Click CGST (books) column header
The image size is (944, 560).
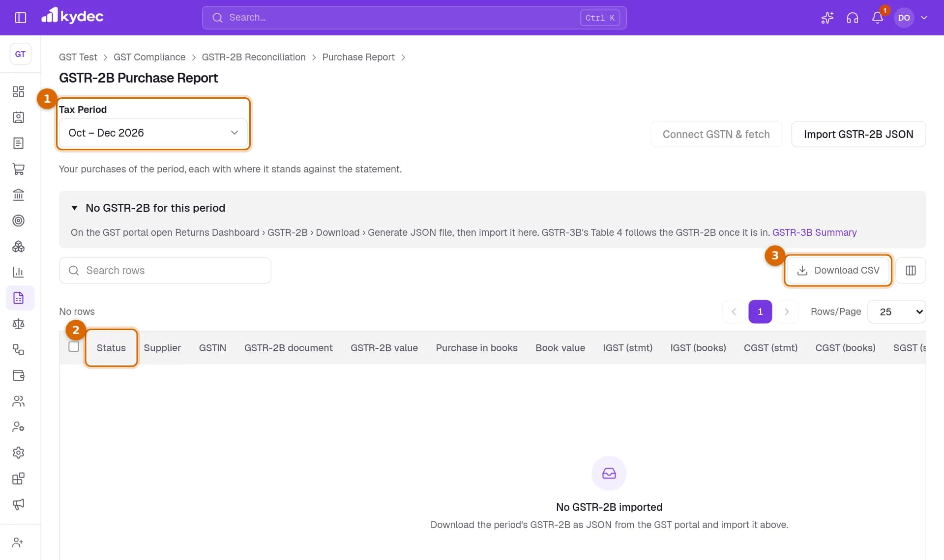845,348
